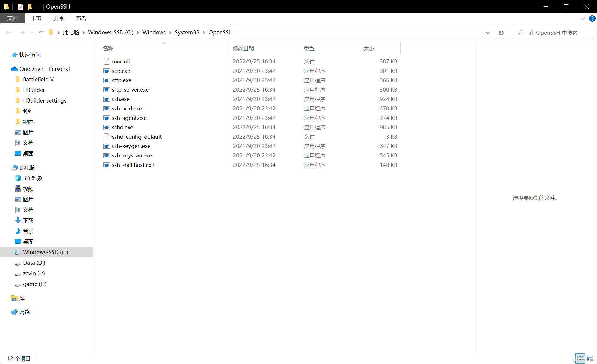Switch to large icons view button
The height and width of the screenshot is (364, 597).
click(590, 358)
